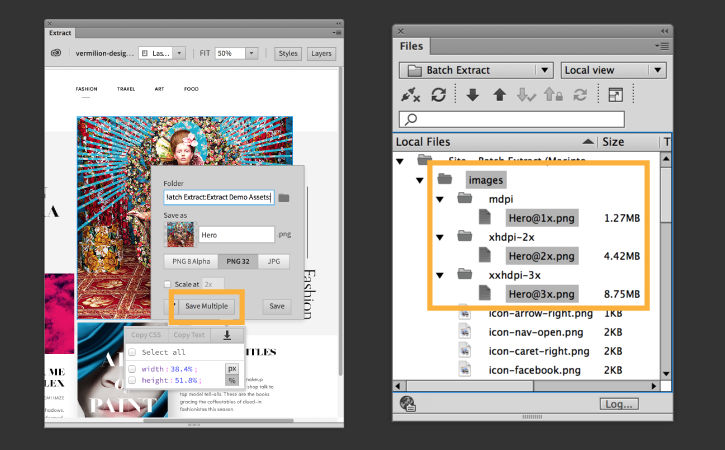Click the icon-nav-open.png file icon
This screenshot has height=450, width=725.
[x=465, y=332]
